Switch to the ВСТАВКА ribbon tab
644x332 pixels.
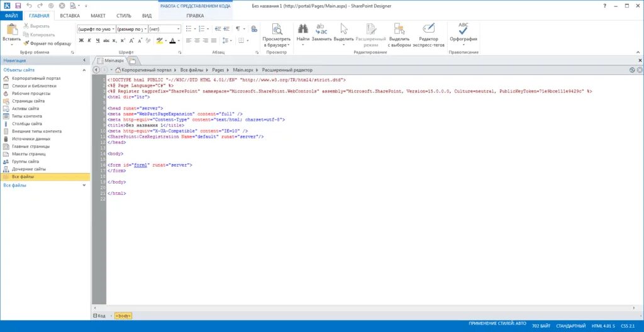tap(70, 16)
